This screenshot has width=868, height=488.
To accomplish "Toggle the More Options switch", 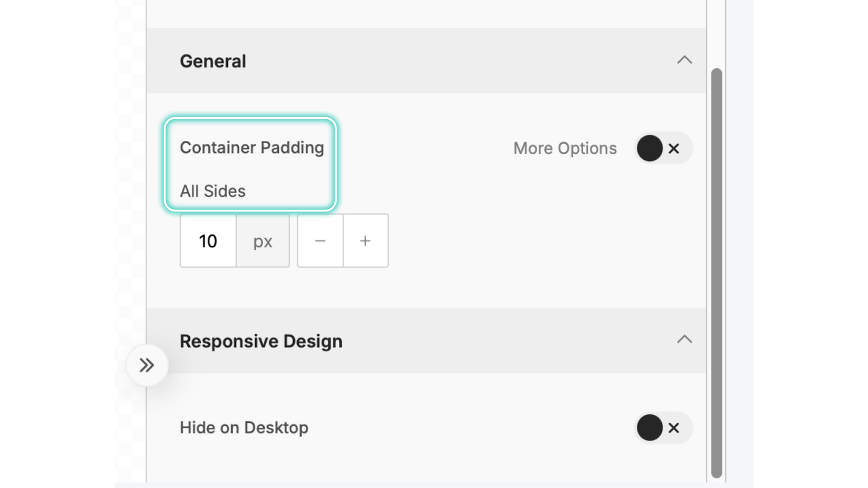I will point(663,148).
